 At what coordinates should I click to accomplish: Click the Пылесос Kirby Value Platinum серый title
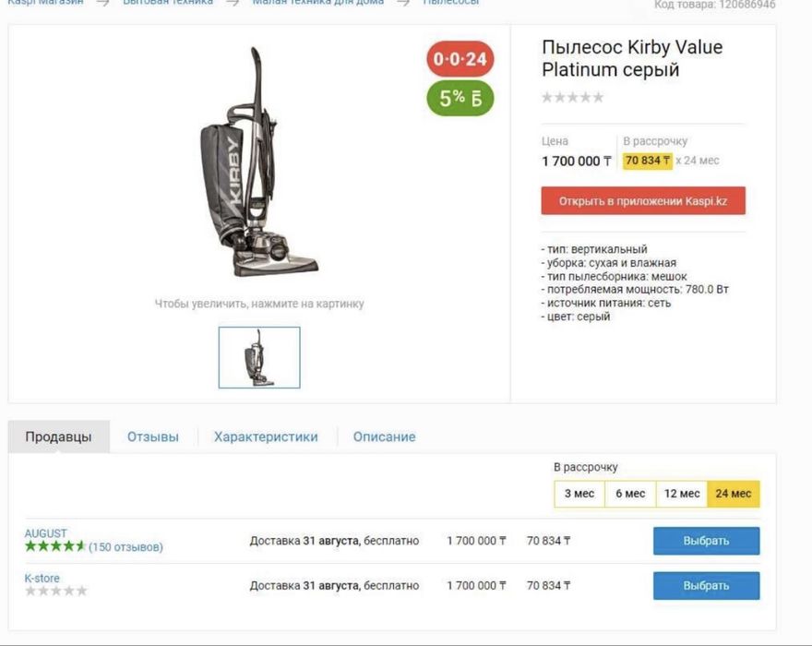(632, 58)
